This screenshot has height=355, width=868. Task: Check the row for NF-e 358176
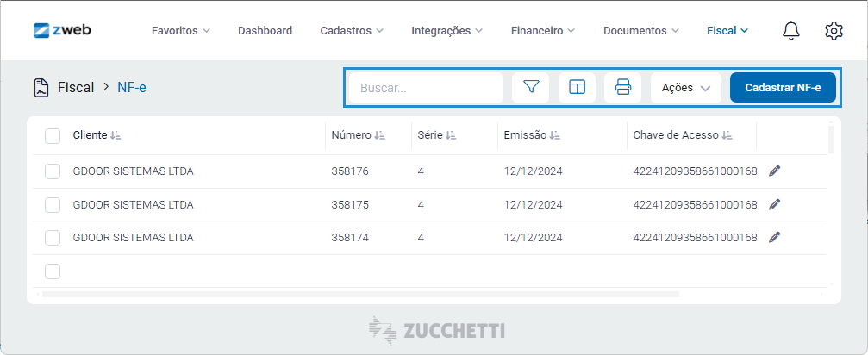tap(53, 171)
